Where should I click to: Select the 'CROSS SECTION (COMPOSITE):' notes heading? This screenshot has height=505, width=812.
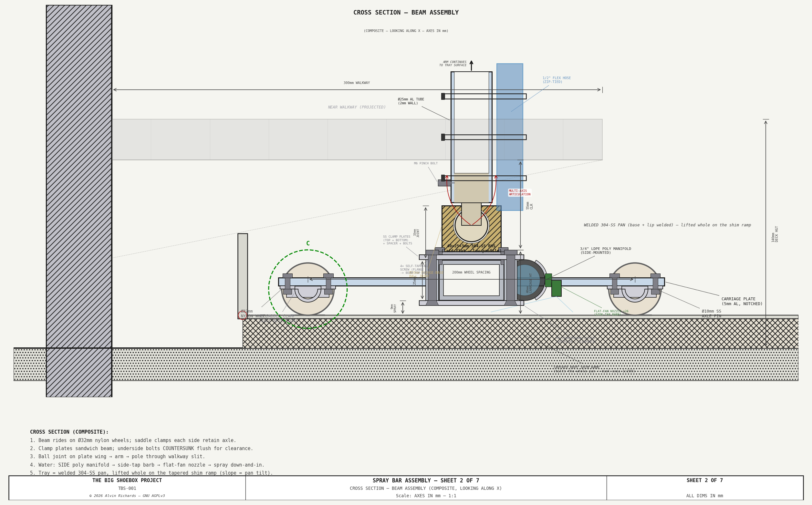(x=69, y=432)
